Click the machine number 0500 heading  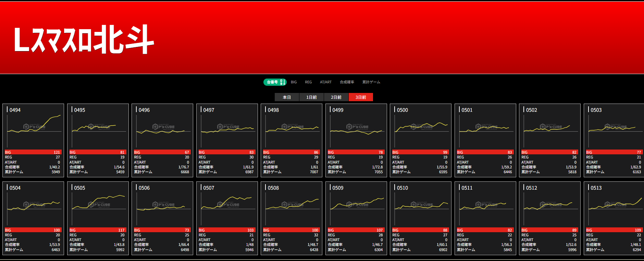(x=402, y=110)
